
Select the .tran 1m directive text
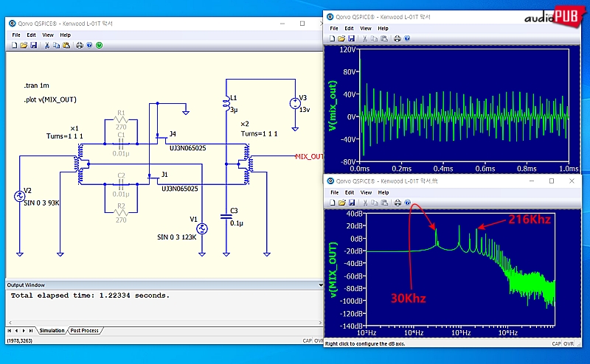tap(36, 85)
